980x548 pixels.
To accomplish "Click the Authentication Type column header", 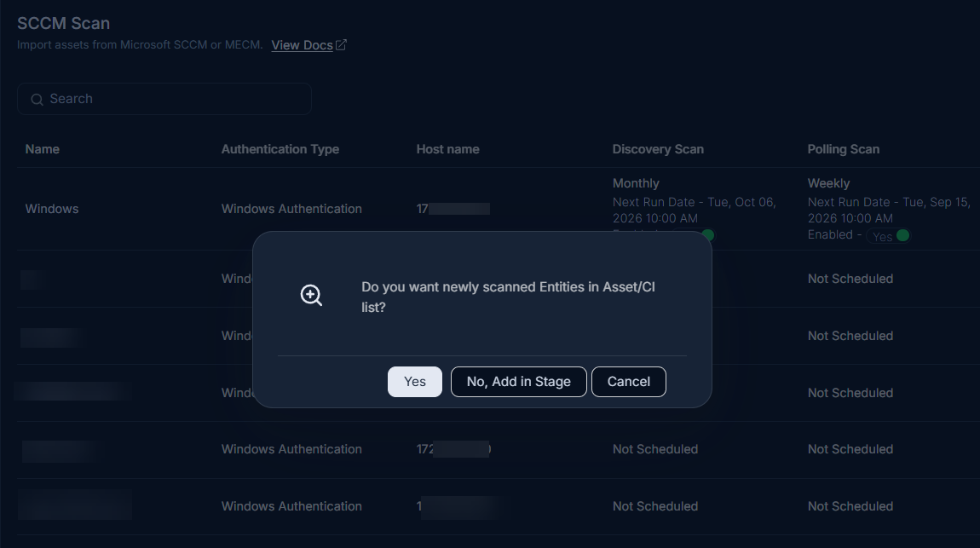I will click(280, 149).
